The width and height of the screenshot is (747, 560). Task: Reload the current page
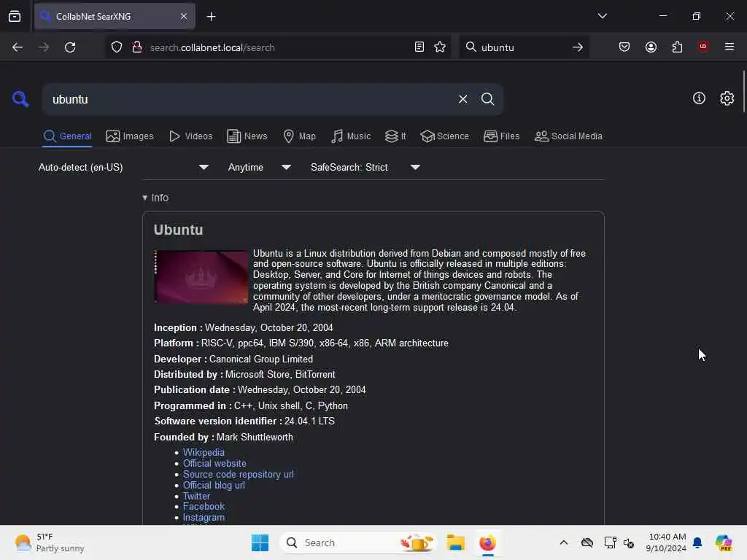70,47
